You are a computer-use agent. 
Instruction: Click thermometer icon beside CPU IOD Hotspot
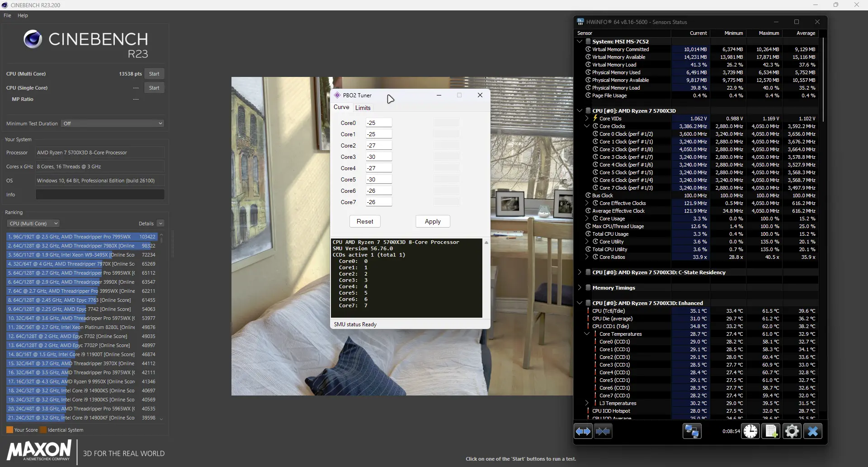(x=588, y=411)
